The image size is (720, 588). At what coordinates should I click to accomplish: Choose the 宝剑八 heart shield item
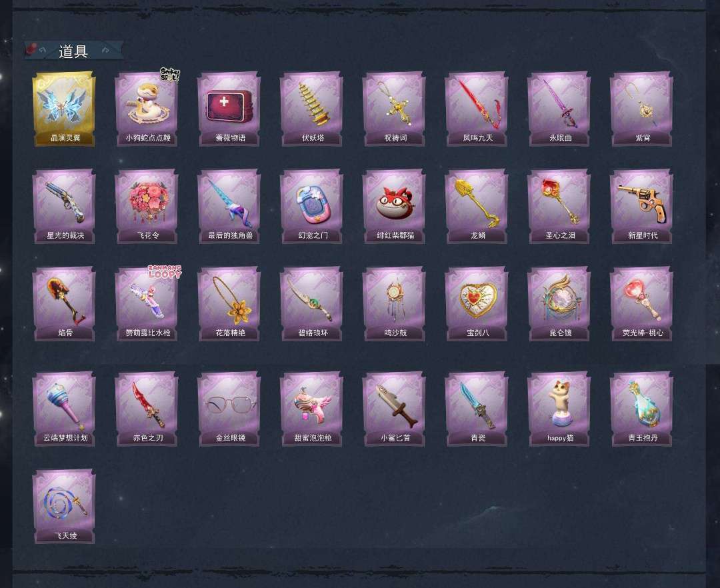coord(477,304)
